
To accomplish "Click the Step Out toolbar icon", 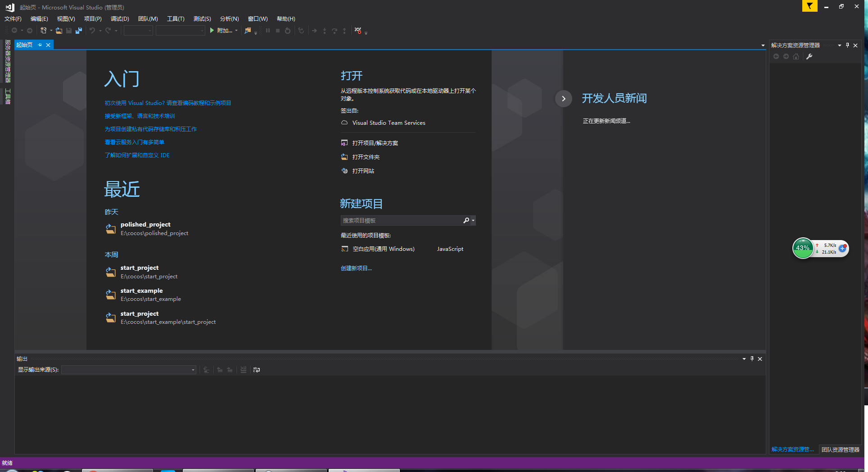I will [344, 31].
